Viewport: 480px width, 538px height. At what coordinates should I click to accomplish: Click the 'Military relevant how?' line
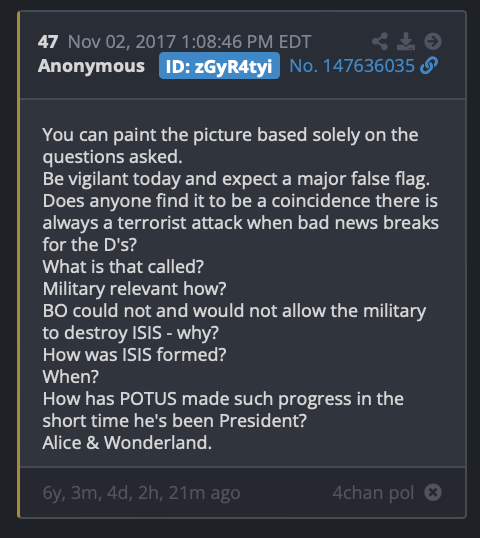pyautogui.click(x=134, y=289)
